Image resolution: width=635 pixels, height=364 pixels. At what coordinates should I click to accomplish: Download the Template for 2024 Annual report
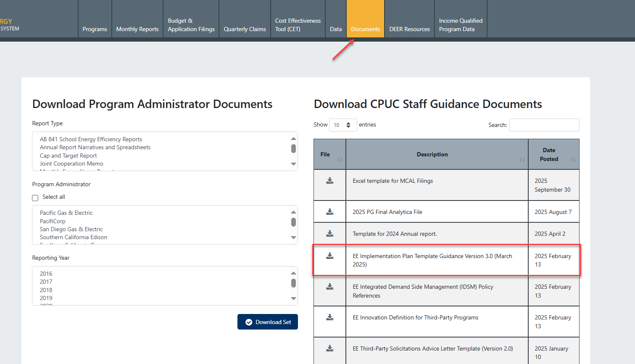pyautogui.click(x=330, y=234)
